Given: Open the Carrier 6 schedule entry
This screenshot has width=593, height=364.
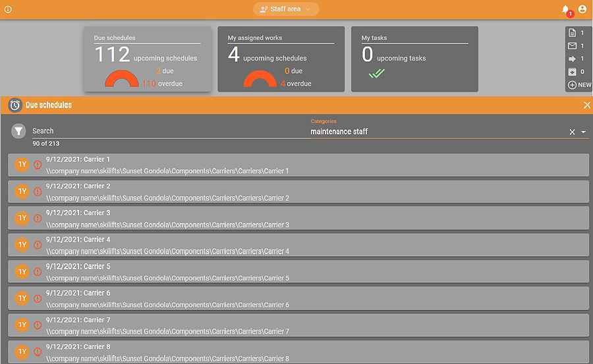Looking at the screenshot, I should (x=298, y=299).
